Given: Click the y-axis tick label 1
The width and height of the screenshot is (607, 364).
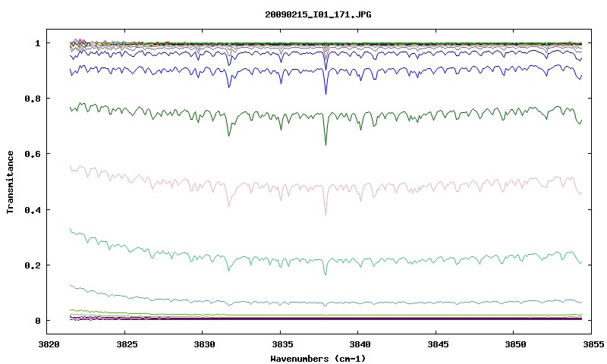Looking at the screenshot, I should [x=37, y=43].
